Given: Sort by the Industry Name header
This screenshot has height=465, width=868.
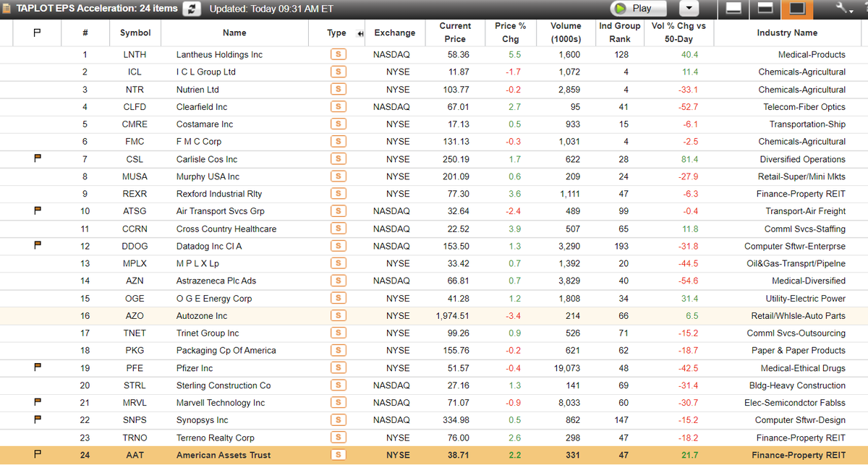Looking at the screenshot, I should coord(787,33).
